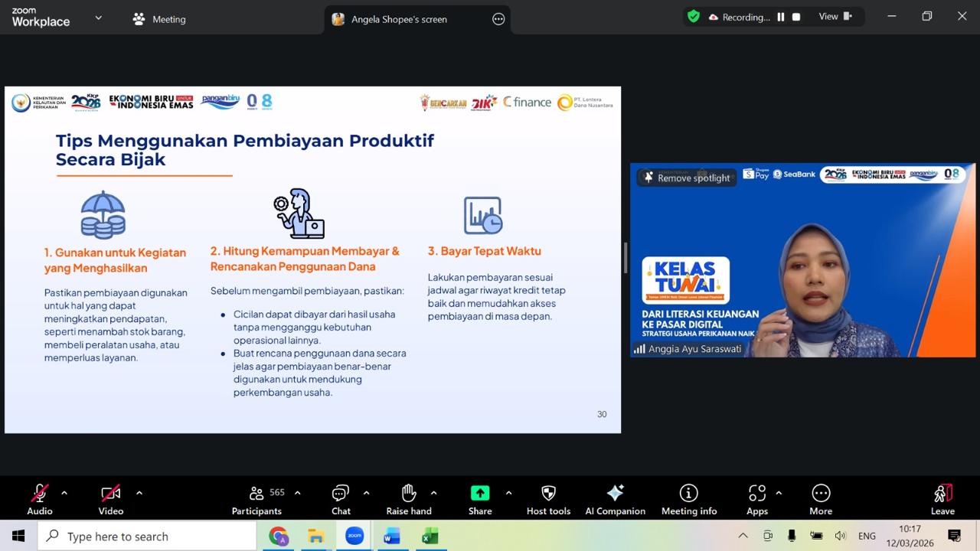Remove spotlight from Anggia's video
This screenshot has width=980, height=551.
[x=687, y=178]
